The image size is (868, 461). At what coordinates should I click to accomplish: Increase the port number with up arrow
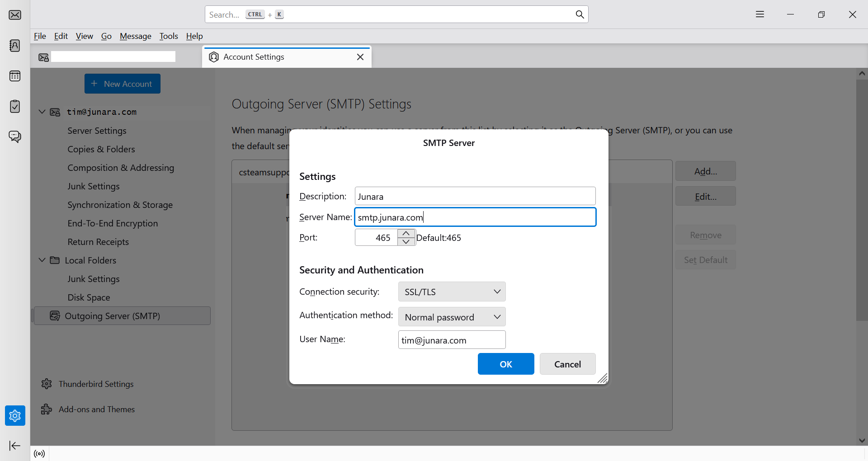406,233
